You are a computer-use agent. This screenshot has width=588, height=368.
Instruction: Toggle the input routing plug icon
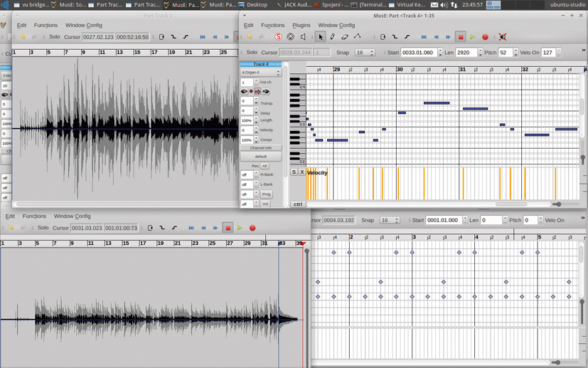[244, 91]
